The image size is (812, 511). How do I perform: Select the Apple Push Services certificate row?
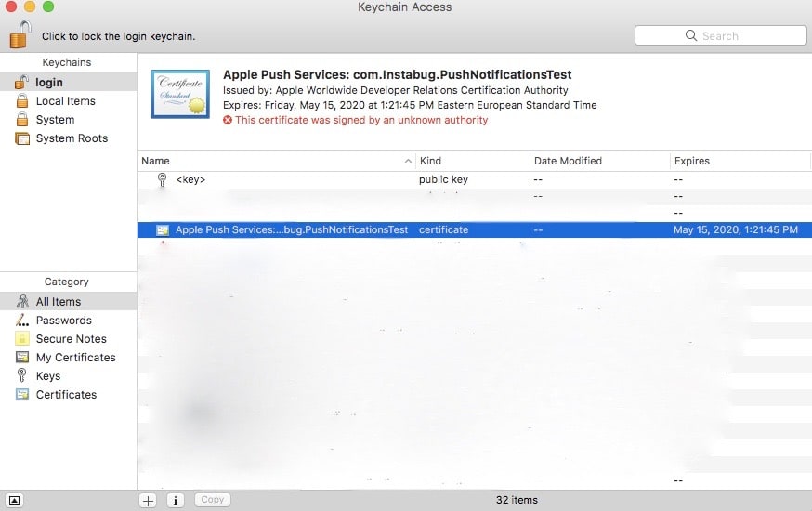[475, 229]
